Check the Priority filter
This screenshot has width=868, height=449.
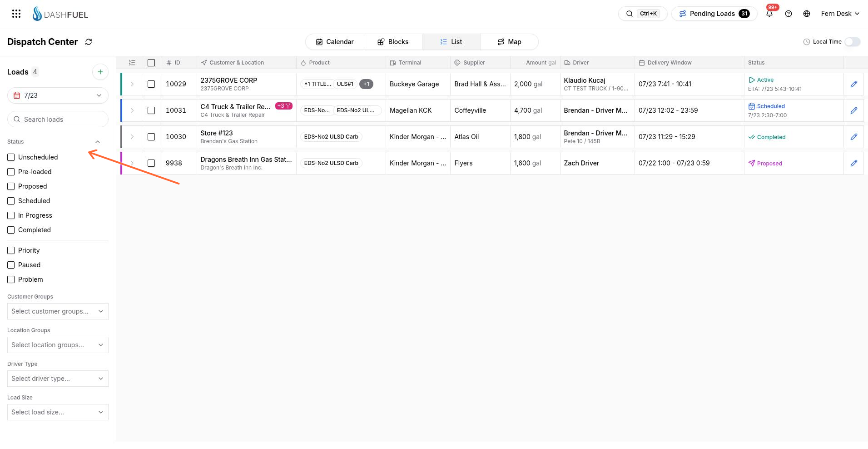[11, 250]
